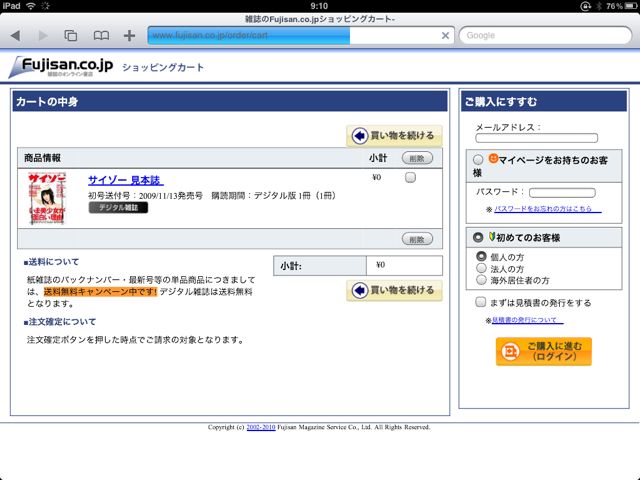The image size is (640, 480).
Task: Check まずは見積書の発行をする checkbox
Action: (x=480, y=302)
